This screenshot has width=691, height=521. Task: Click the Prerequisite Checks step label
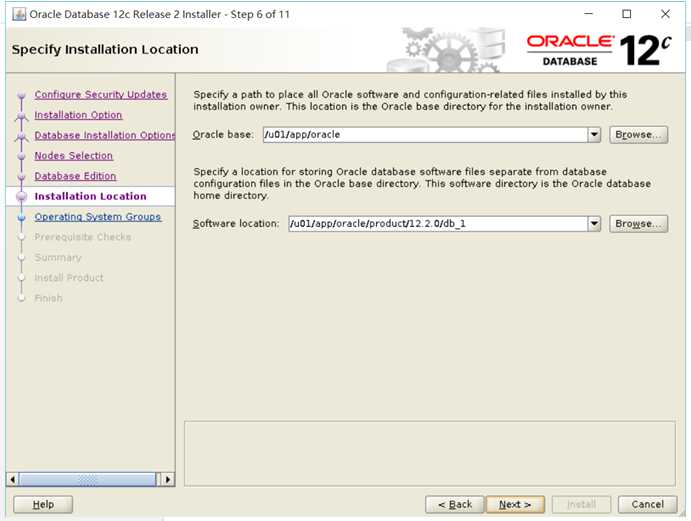[x=83, y=237]
